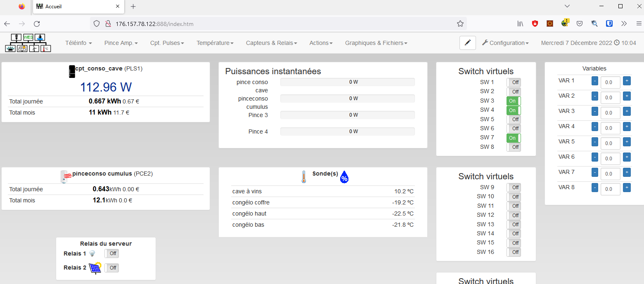Expand the Graphiques & Fichiers dropdown
This screenshot has width=644, height=284.
376,43
